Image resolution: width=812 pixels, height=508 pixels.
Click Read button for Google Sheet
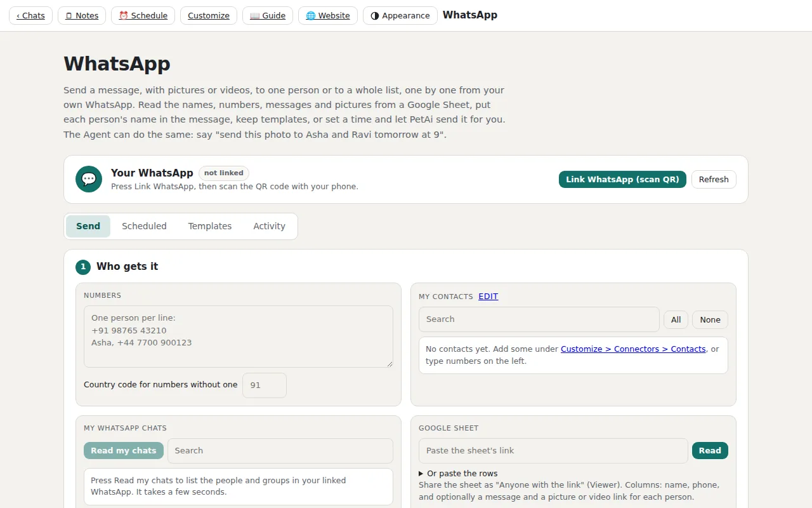[710, 451]
